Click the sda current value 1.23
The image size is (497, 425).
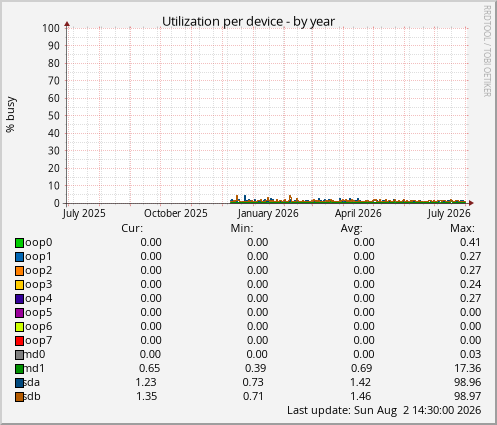[146, 382]
